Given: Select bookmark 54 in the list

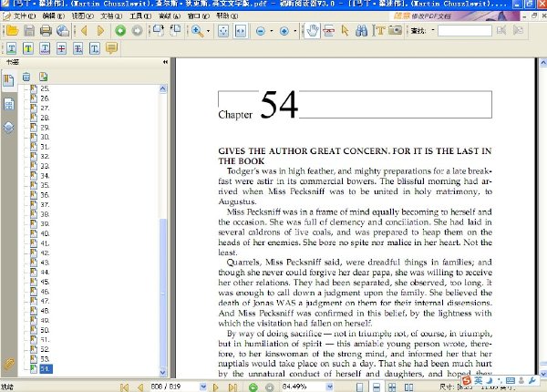Looking at the screenshot, I should pyautogui.click(x=46, y=368).
